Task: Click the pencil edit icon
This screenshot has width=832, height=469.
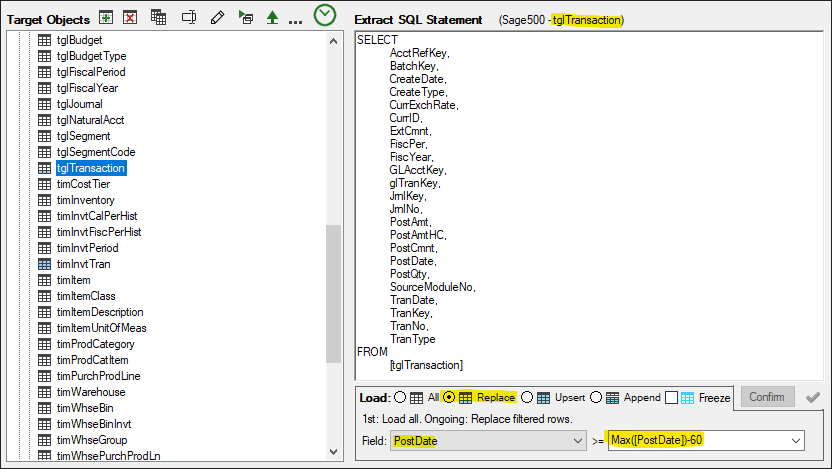Action: click(x=217, y=18)
